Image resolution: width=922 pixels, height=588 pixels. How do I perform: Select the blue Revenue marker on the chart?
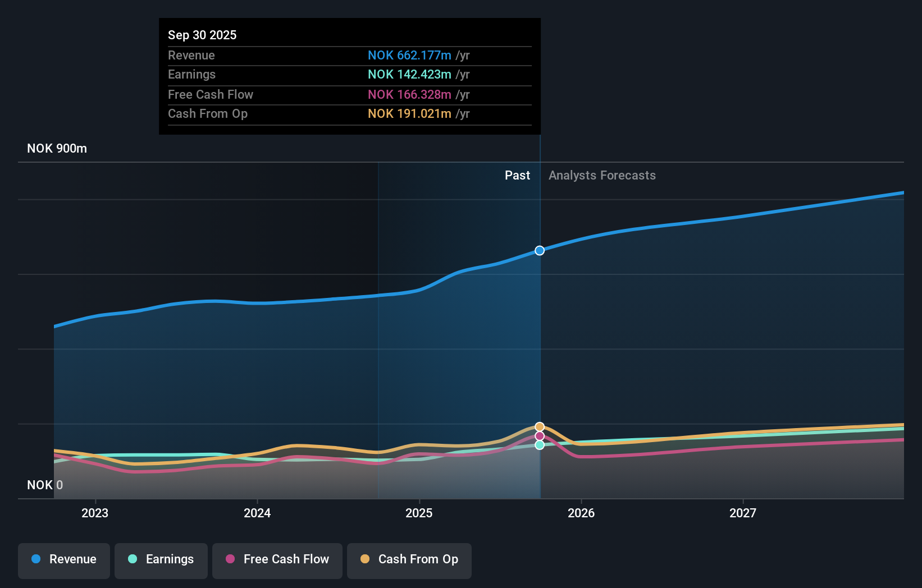pyautogui.click(x=539, y=250)
